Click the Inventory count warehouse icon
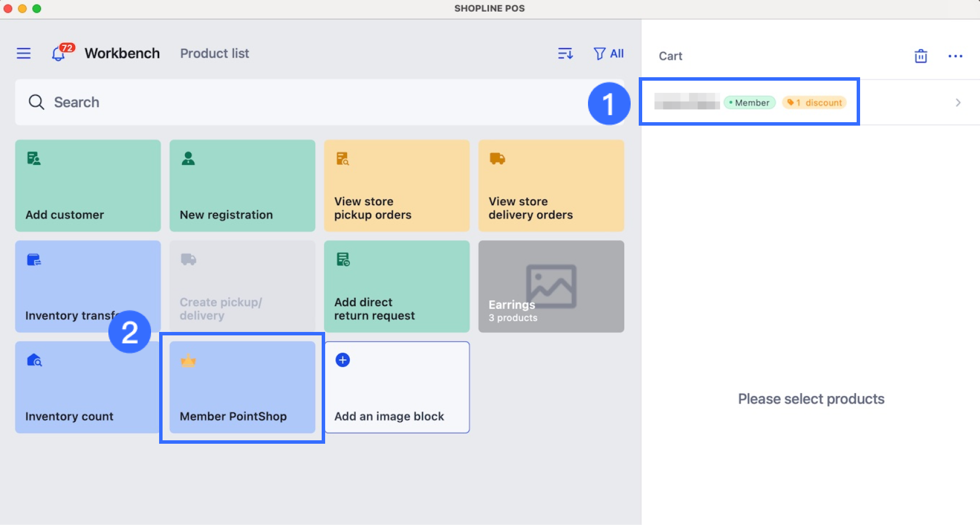 click(x=34, y=360)
